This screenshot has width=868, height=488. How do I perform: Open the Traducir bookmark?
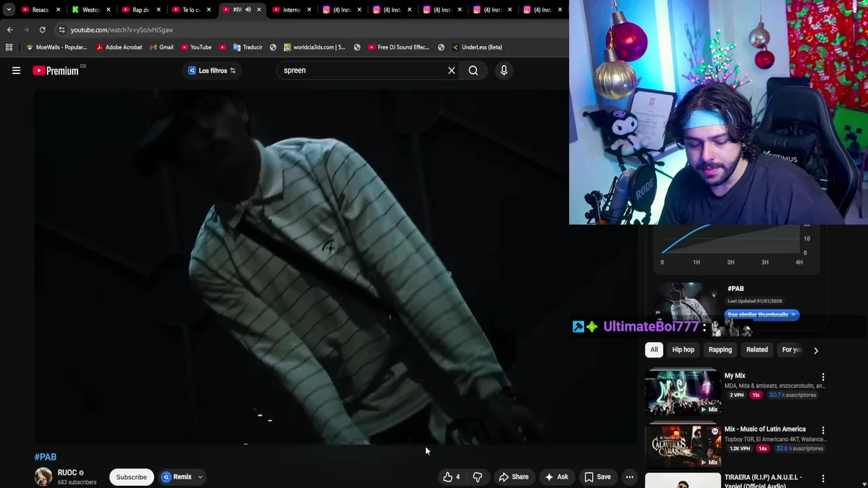(248, 47)
